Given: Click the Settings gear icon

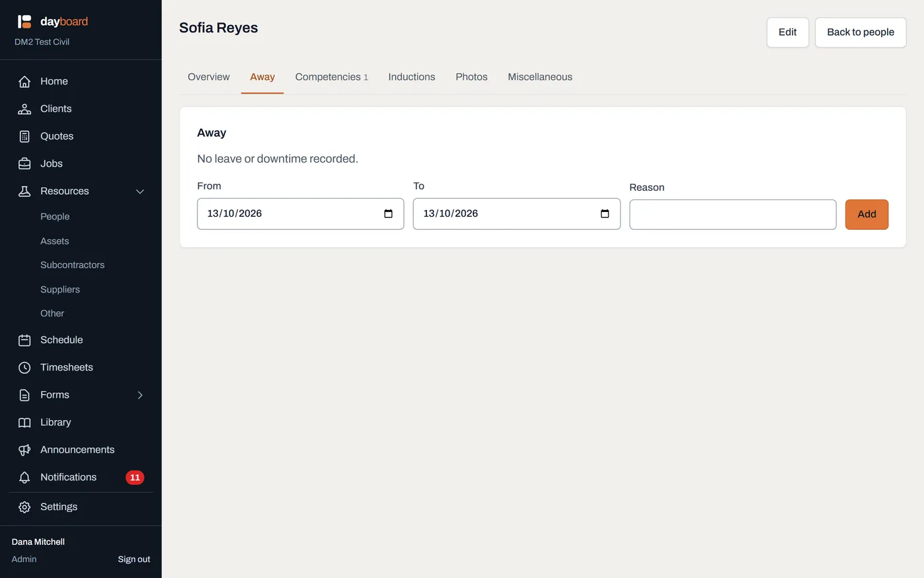Looking at the screenshot, I should 24,507.
